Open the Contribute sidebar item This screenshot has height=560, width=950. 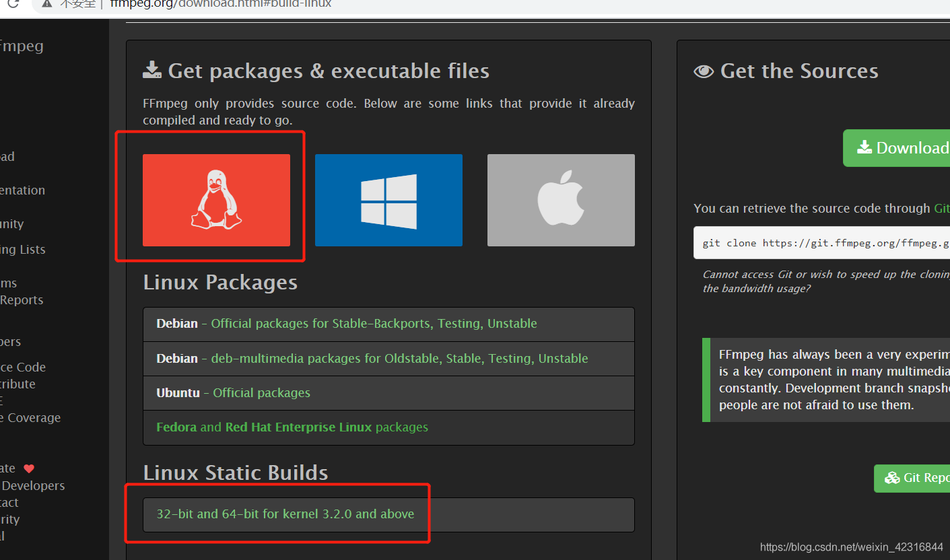(18, 384)
